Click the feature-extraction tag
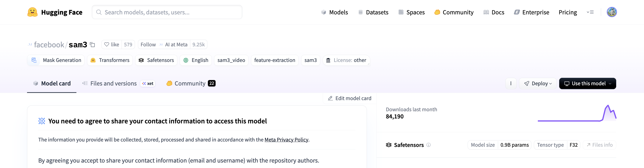Screen dimensions: 644x168 pyautogui.click(x=275, y=60)
